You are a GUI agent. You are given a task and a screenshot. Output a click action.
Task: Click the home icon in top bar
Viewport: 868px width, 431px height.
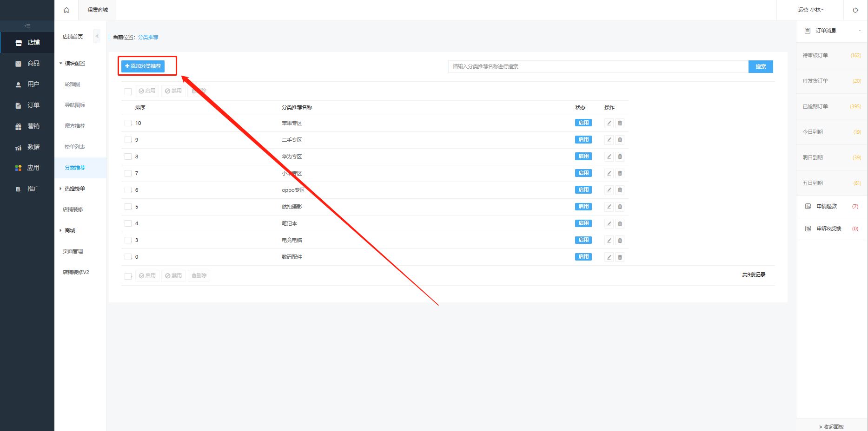pyautogui.click(x=66, y=10)
